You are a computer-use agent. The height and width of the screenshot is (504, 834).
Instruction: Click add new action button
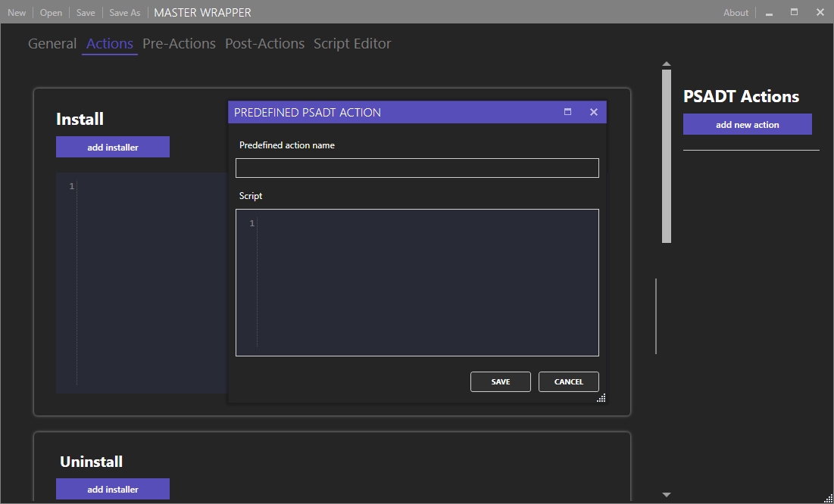pos(748,124)
